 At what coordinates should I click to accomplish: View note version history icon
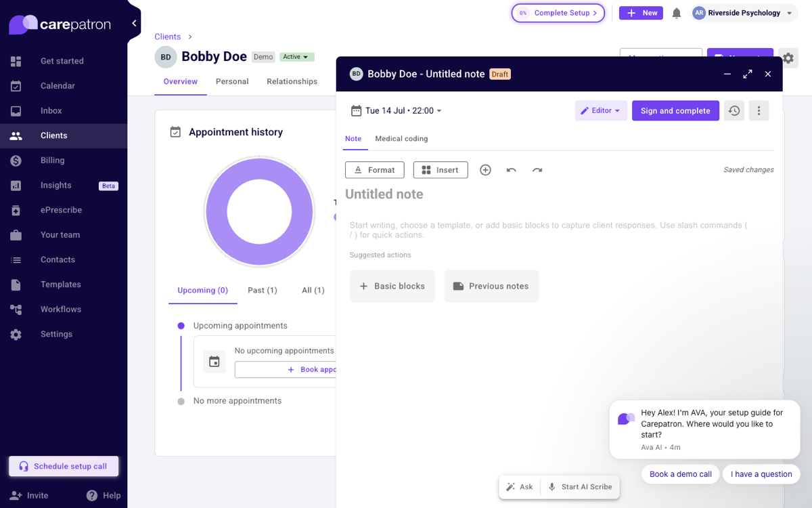click(734, 110)
